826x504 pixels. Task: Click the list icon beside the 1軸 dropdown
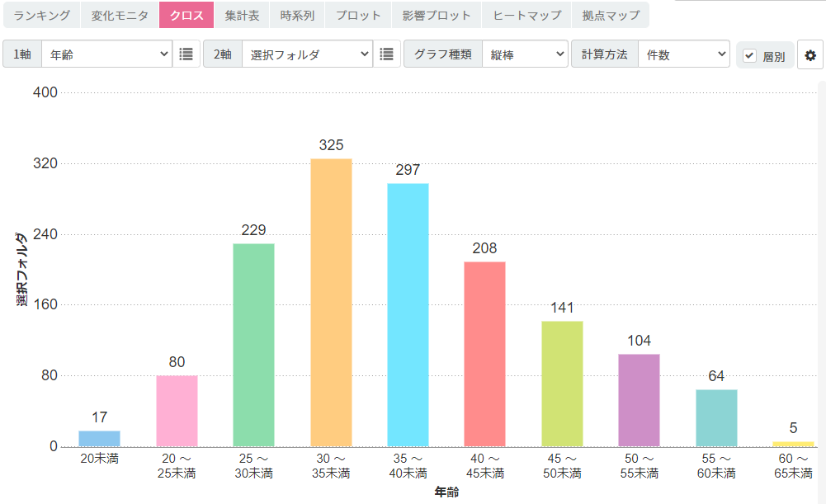pos(186,54)
